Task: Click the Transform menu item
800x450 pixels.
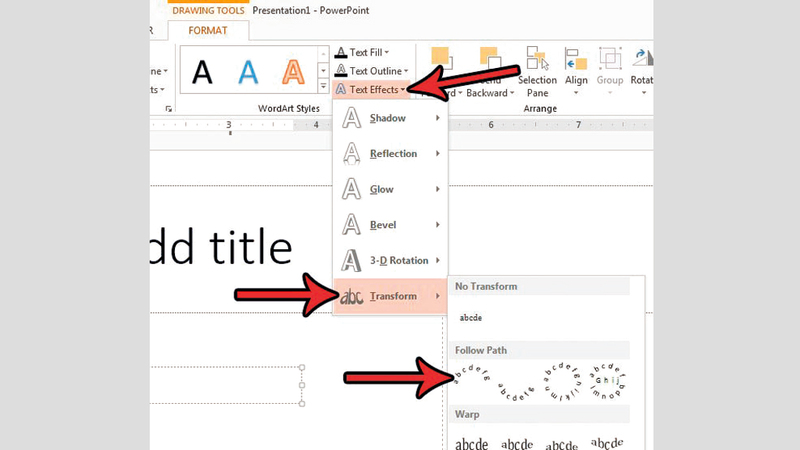Action: [x=390, y=297]
